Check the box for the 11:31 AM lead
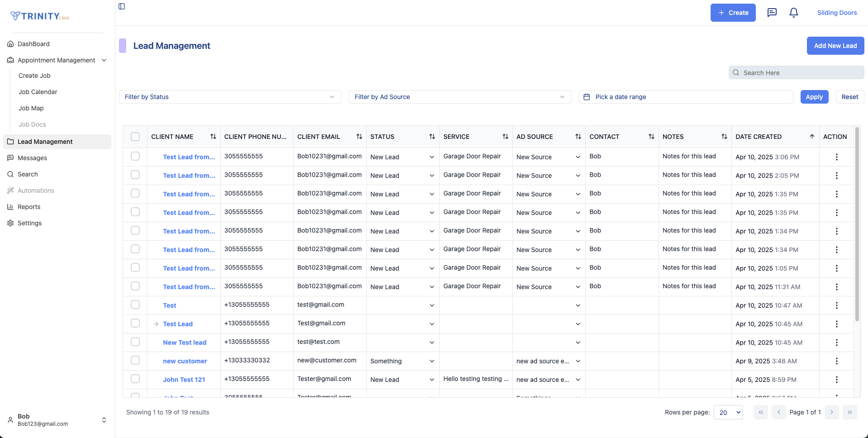The image size is (868, 438). (135, 286)
